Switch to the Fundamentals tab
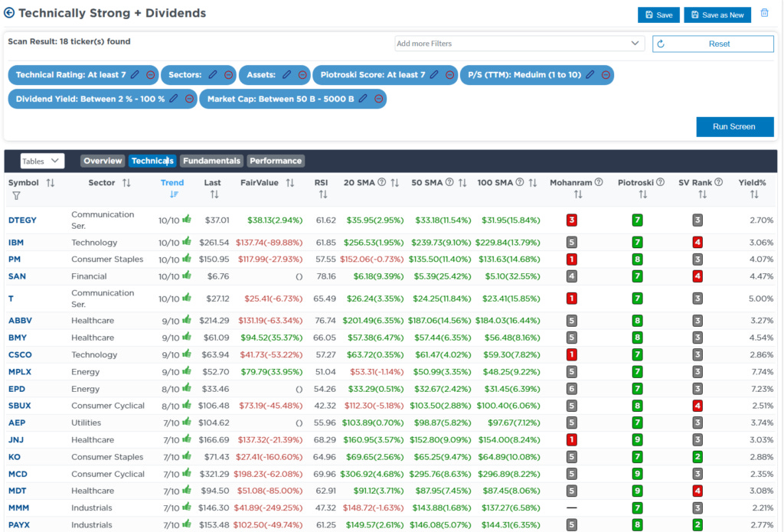 tap(211, 161)
